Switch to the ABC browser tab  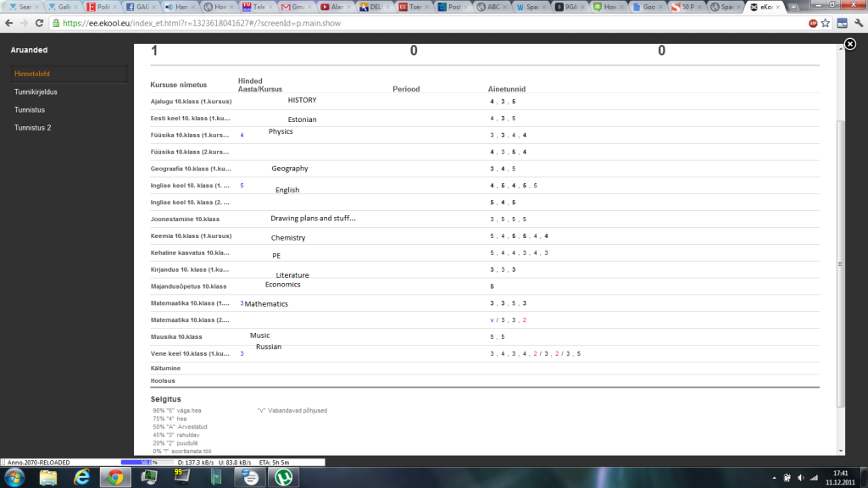[490, 7]
